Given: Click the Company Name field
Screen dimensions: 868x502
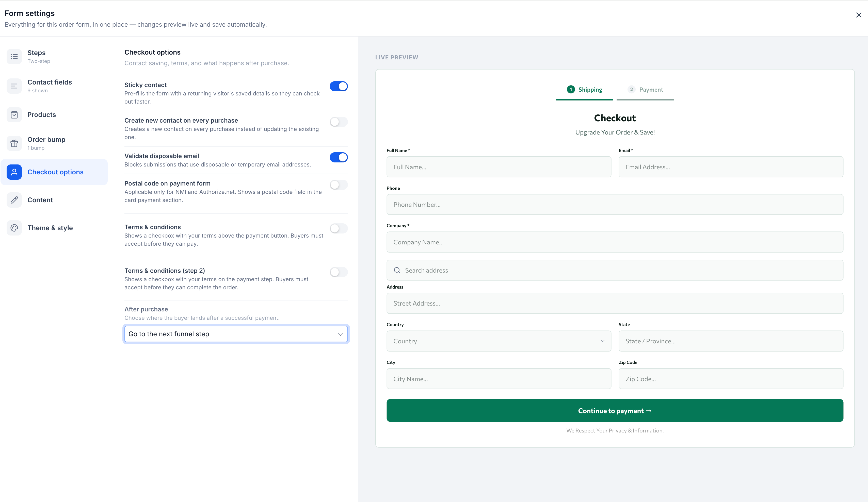Looking at the screenshot, I should tap(615, 242).
